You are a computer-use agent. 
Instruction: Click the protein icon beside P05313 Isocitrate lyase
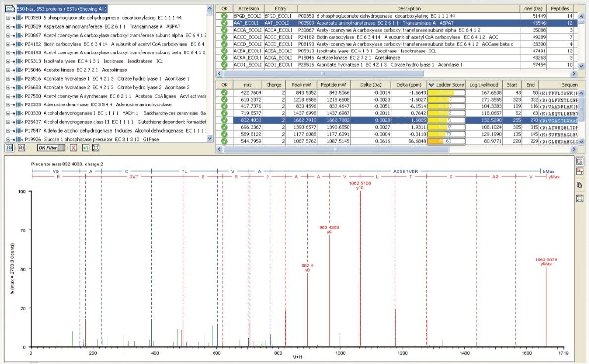pyautogui.click(x=18, y=61)
